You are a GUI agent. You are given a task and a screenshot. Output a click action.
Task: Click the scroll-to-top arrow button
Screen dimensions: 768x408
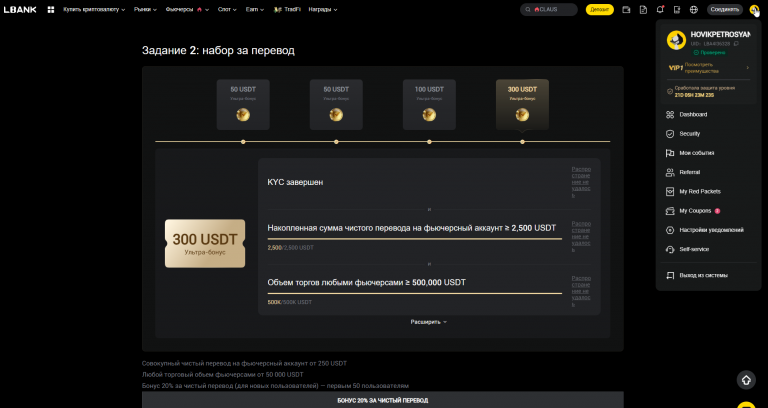(746, 380)
